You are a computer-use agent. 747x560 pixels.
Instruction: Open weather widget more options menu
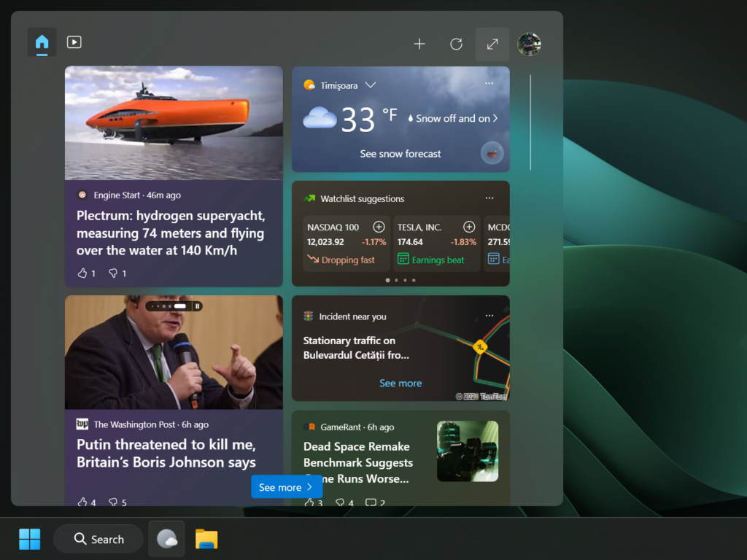click(489, 83)
